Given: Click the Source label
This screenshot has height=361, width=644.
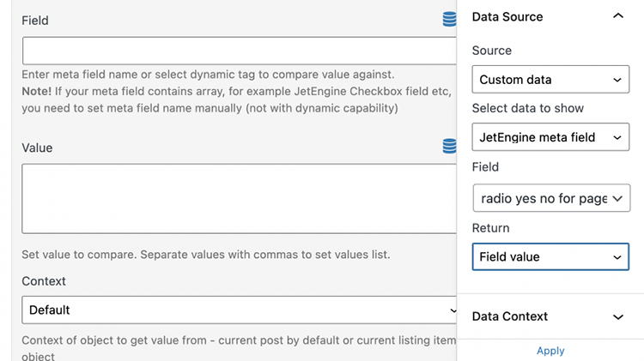Looking at the screenshot, I should 492,51.
